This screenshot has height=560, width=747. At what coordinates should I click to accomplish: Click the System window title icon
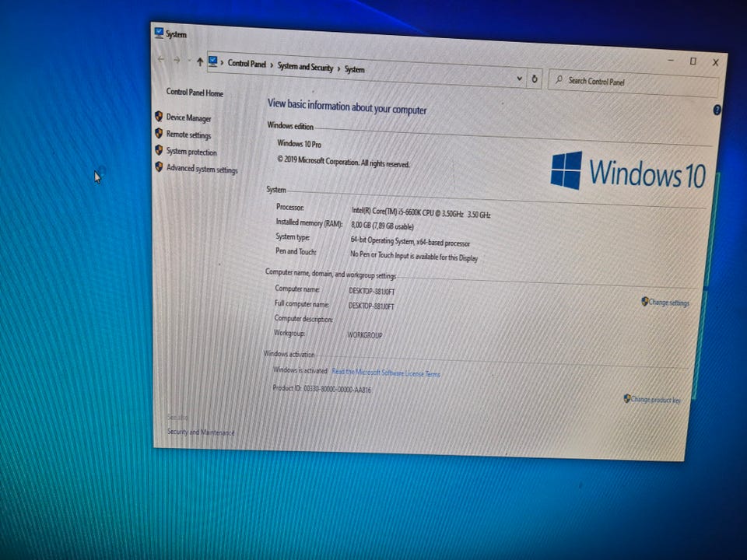tap(159, 33)
